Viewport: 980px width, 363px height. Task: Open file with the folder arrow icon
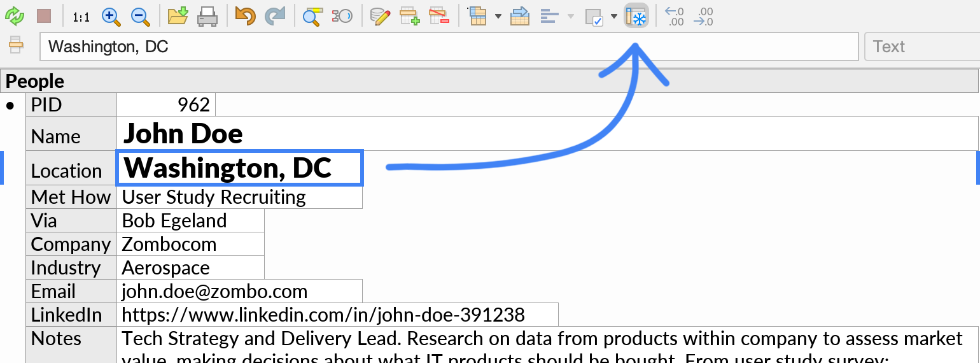pos(178,16)
